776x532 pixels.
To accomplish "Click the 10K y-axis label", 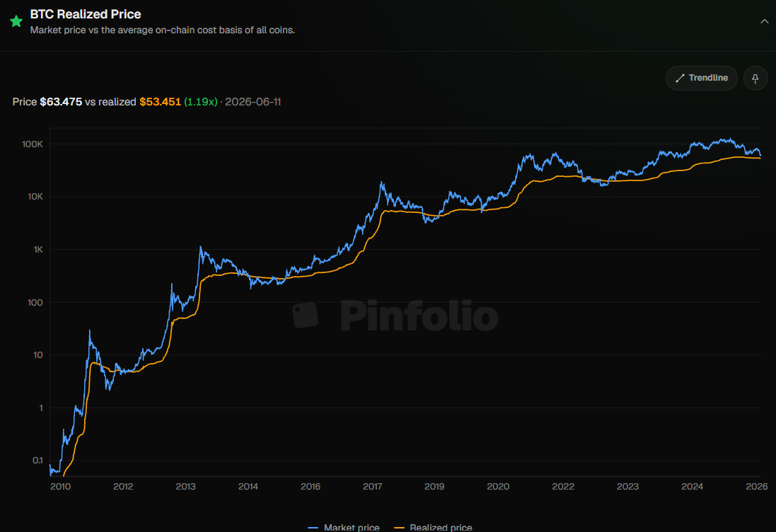I will point(35,197).
